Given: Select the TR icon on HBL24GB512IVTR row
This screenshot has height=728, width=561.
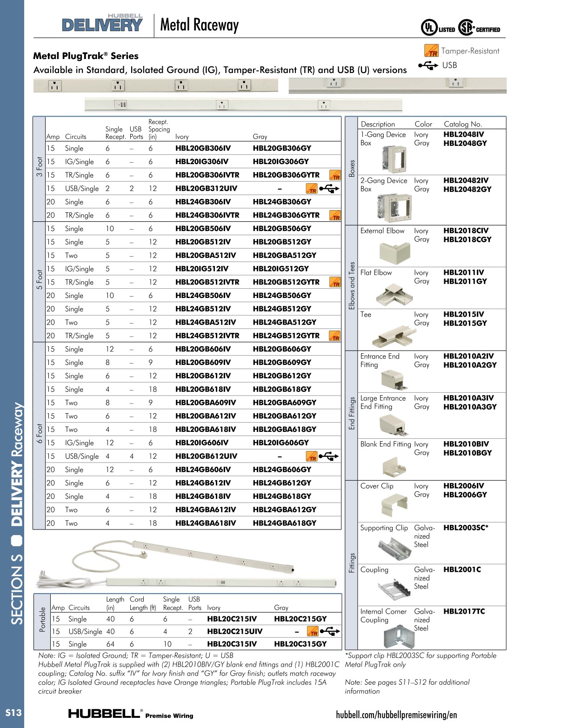Looking at the screenshot, I should 334,335.
